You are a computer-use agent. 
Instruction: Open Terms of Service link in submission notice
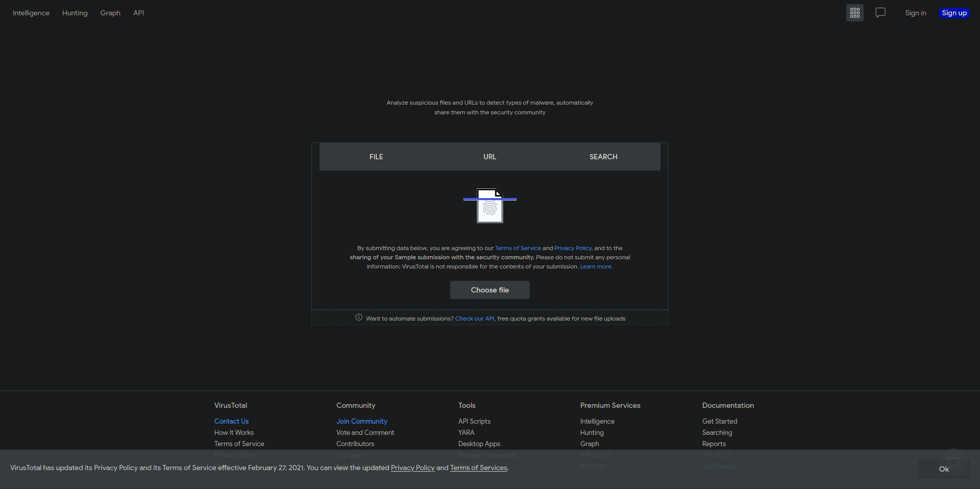518,248
